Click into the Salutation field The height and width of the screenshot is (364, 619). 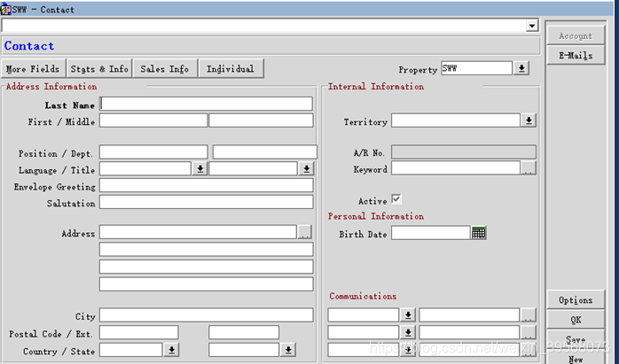(207, 202)
